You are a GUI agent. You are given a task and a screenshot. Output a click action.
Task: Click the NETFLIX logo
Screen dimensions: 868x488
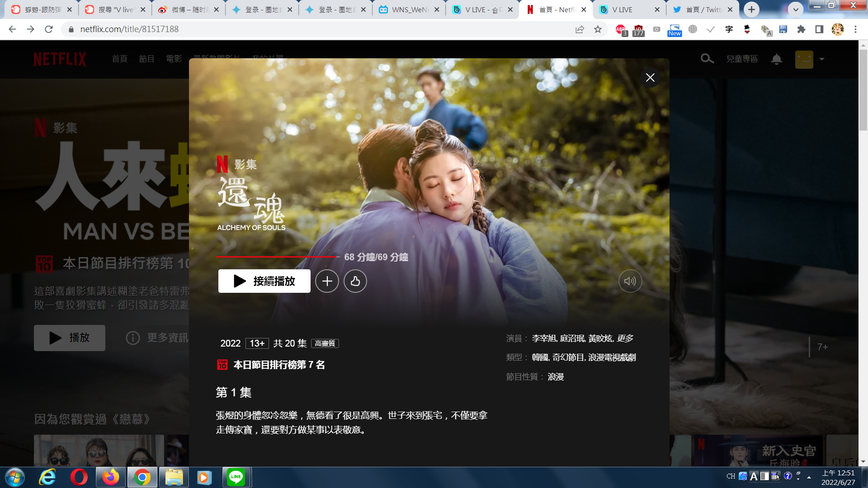click(x=60, y=59)
